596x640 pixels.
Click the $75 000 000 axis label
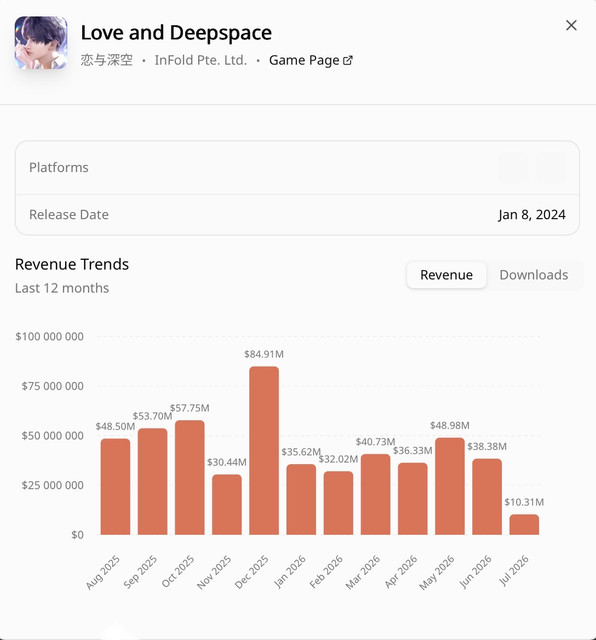53,386
